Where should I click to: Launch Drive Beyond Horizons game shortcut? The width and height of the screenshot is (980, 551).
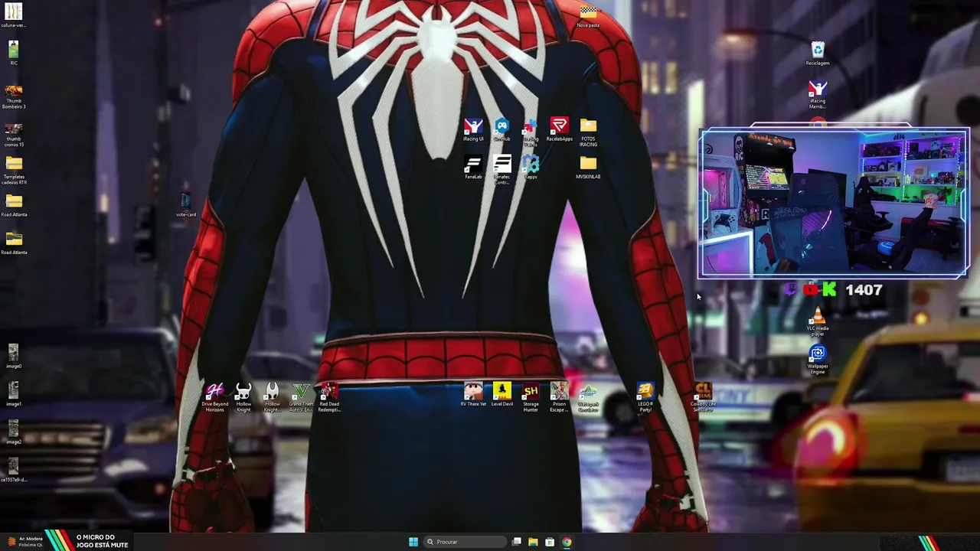click(214, 398)
